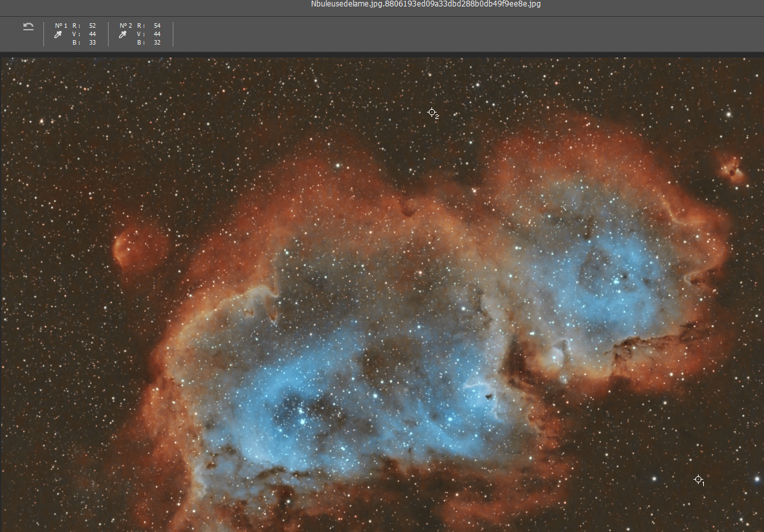Click the R value 52 of sampler 1

tap(93, 26)
